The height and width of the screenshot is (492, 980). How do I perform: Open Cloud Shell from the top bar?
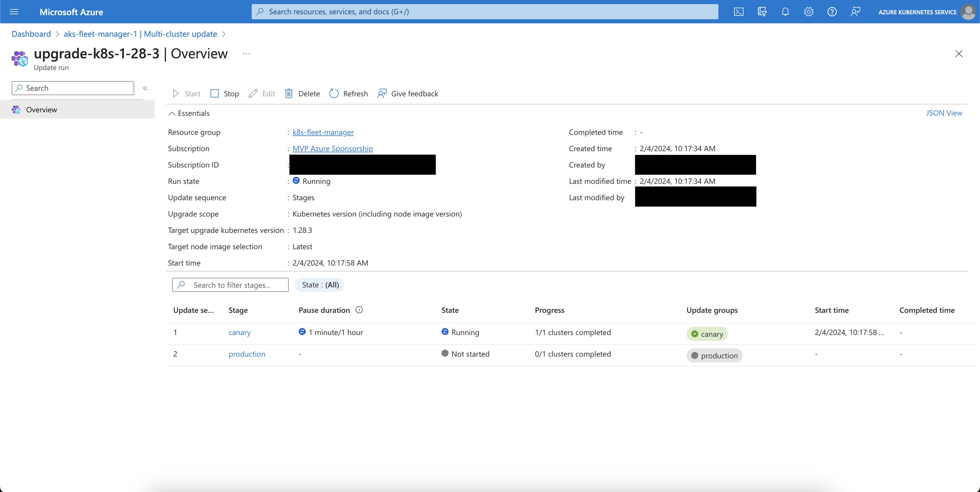738,12
